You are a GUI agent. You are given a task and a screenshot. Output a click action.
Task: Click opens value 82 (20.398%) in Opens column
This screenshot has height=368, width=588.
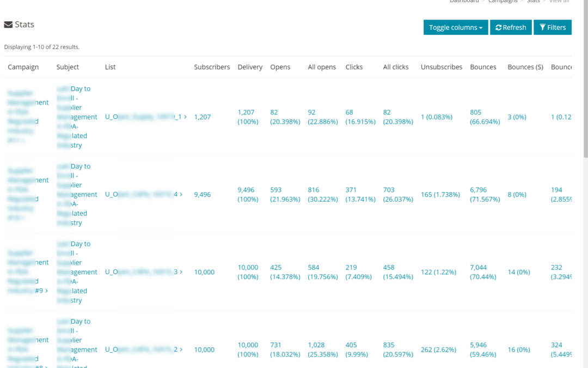[x=285, y=117]
